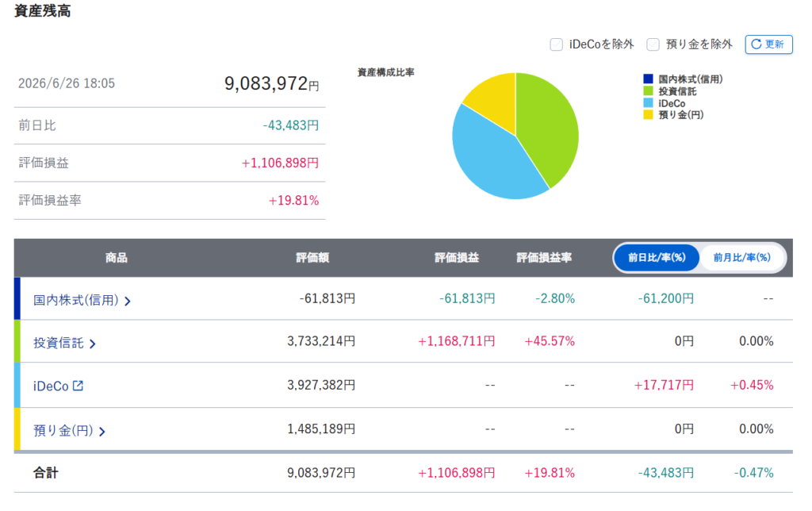Open the 預り金(円) details link
812x511 pixels.
[x=63, y=430]
